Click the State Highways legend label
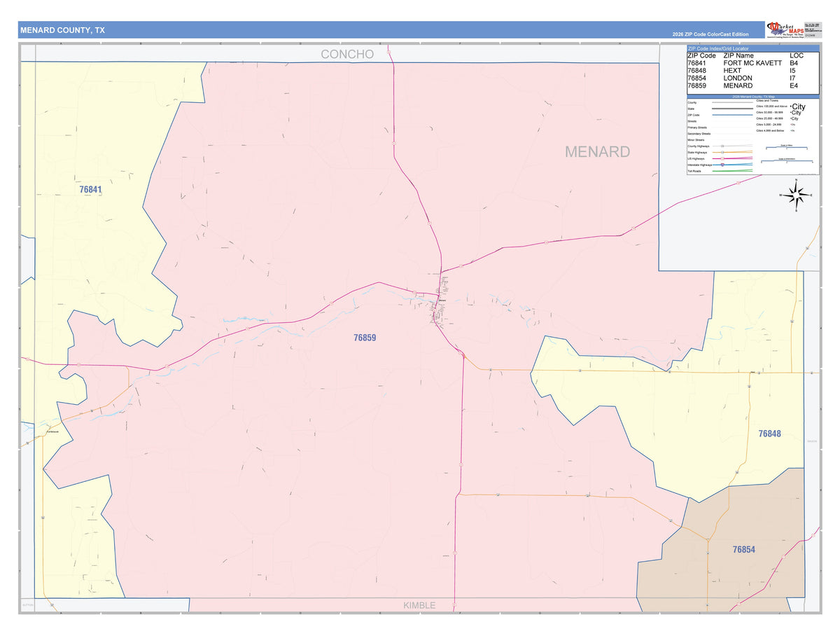The image size is (840, 636). point(697,152)
